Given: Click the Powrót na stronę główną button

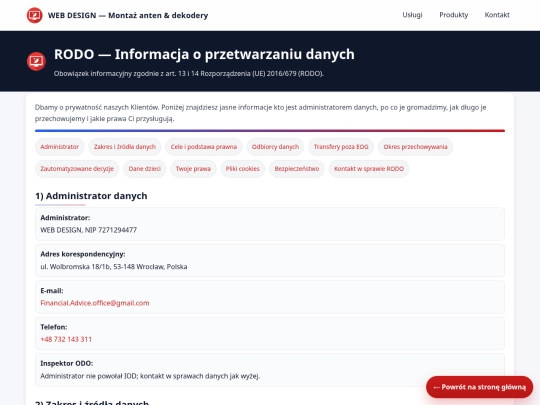Looking at the screenshot, I should coord(479,387).
